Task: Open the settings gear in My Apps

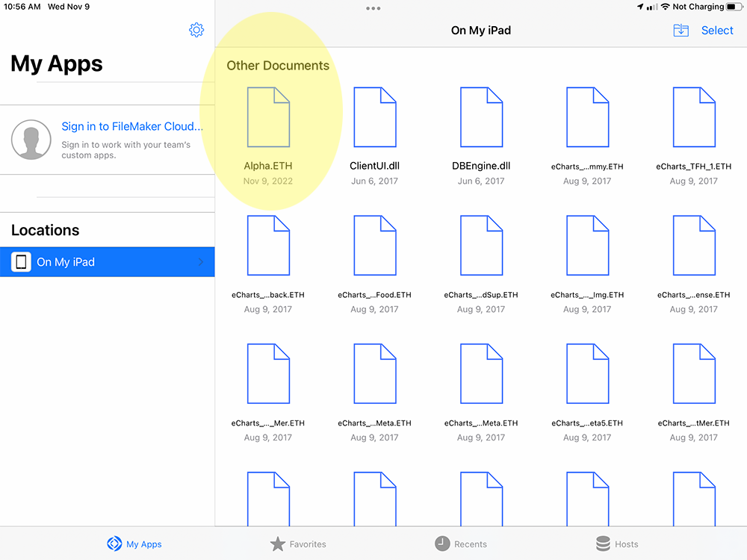Action: [x=196, y=30]
